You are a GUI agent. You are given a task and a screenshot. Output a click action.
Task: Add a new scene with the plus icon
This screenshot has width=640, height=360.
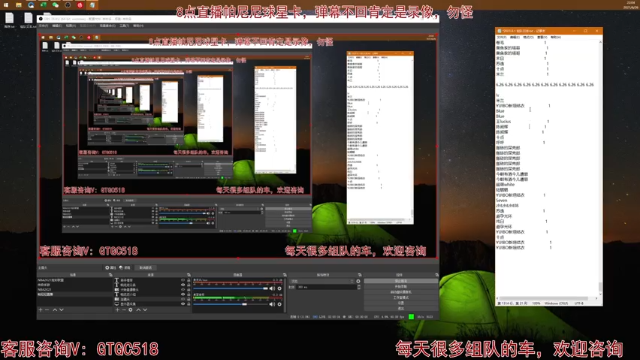(40, 310)
